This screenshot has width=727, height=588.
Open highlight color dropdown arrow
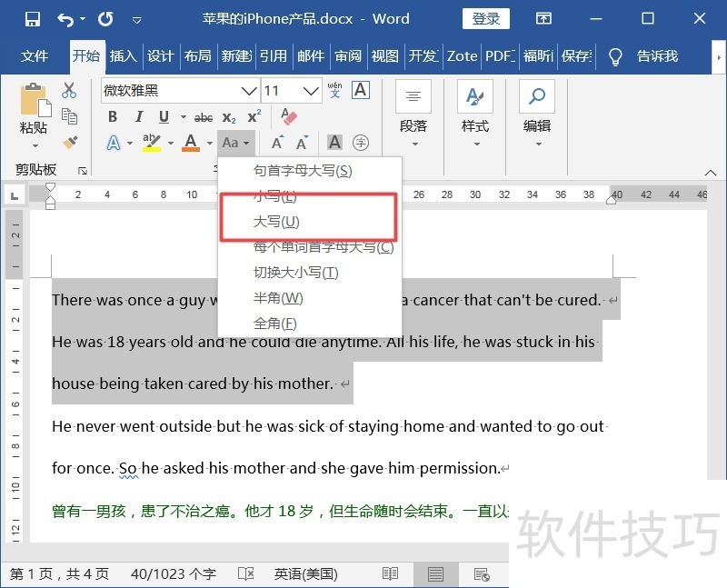tap(171, 143)
